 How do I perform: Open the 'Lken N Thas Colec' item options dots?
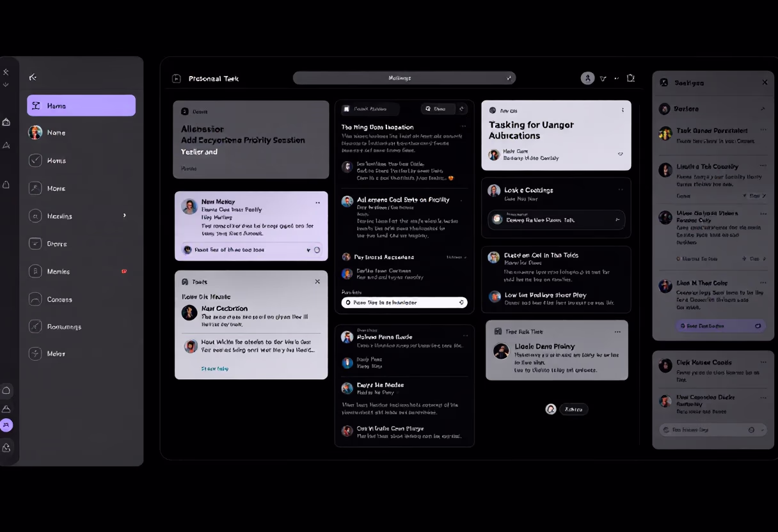click(x=762, y=283)
